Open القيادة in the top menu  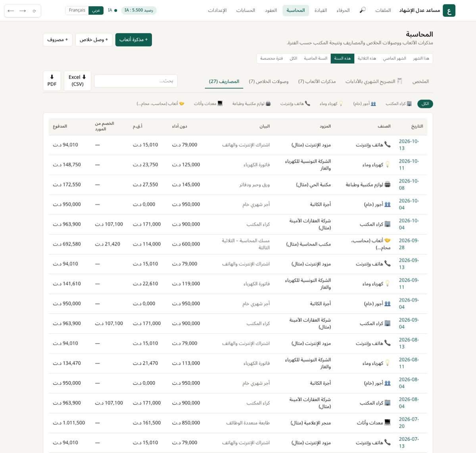(321, 10)
